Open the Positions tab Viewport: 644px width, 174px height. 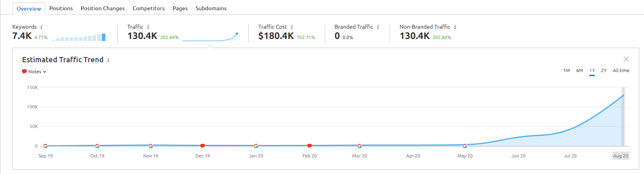tap(61, 8)
